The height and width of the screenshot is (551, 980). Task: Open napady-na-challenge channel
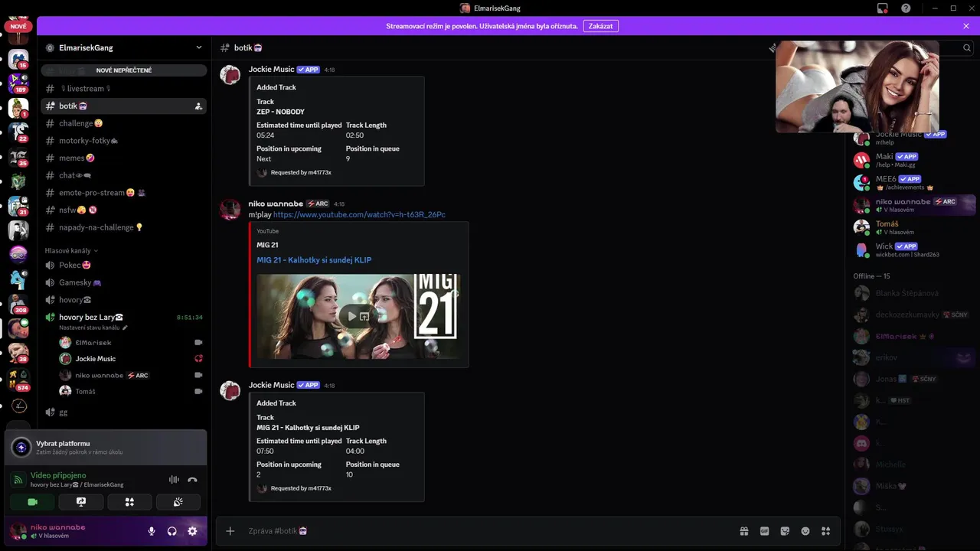pyautogui.click(x=124, y=227)
